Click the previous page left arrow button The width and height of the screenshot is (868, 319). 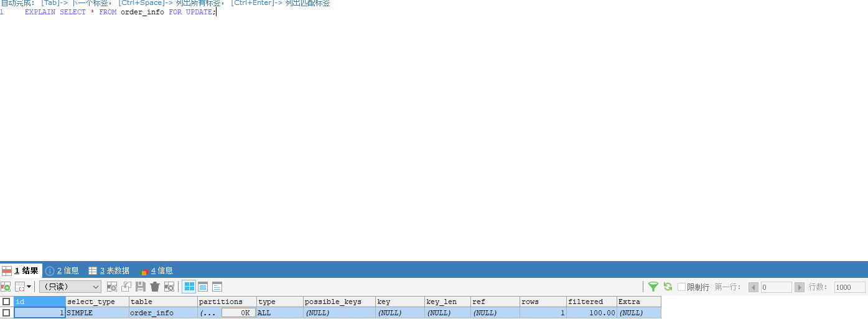coord(754,287)
